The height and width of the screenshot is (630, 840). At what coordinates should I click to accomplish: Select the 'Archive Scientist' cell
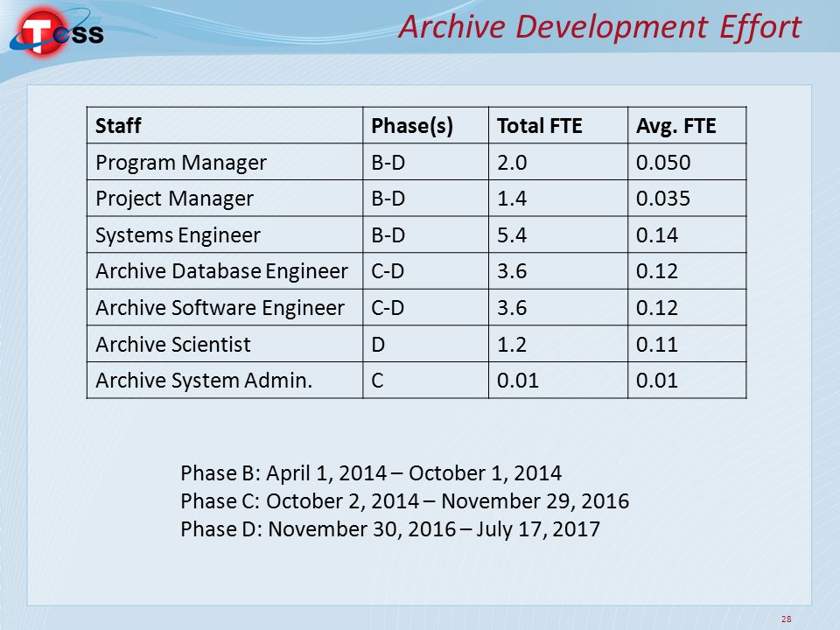225,344
